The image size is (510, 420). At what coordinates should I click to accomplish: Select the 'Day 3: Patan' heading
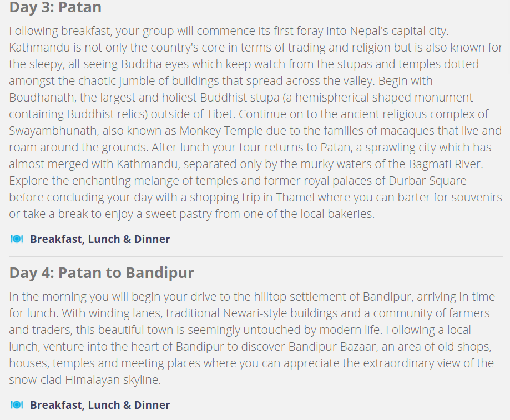tap(55, 7)
